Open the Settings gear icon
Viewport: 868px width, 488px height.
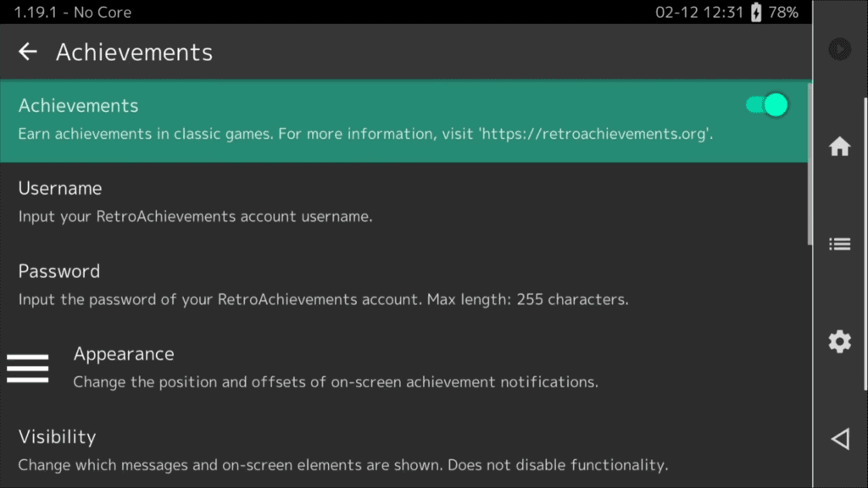(x=839, y=341)
